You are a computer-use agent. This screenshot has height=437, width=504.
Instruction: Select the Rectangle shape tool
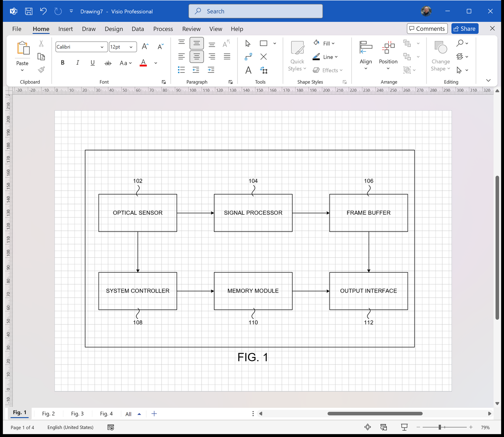coord(264,44)
